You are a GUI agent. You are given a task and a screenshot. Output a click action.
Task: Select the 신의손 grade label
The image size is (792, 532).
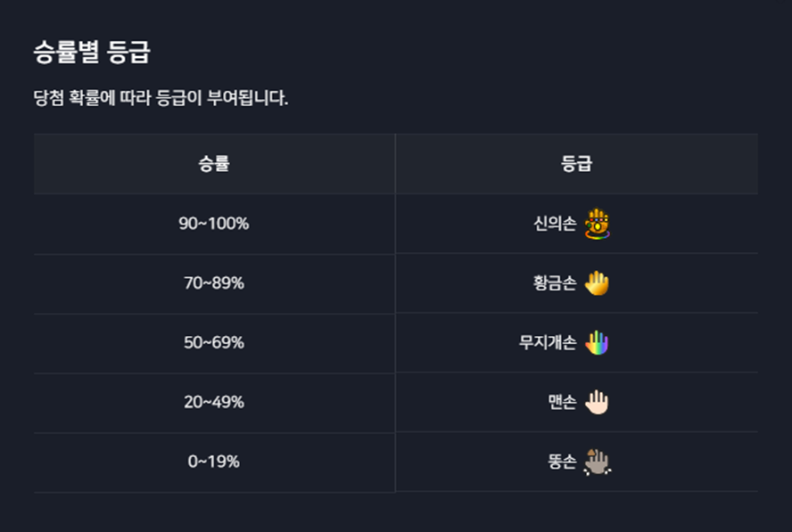pyautogui.click(x=555, y=224)
